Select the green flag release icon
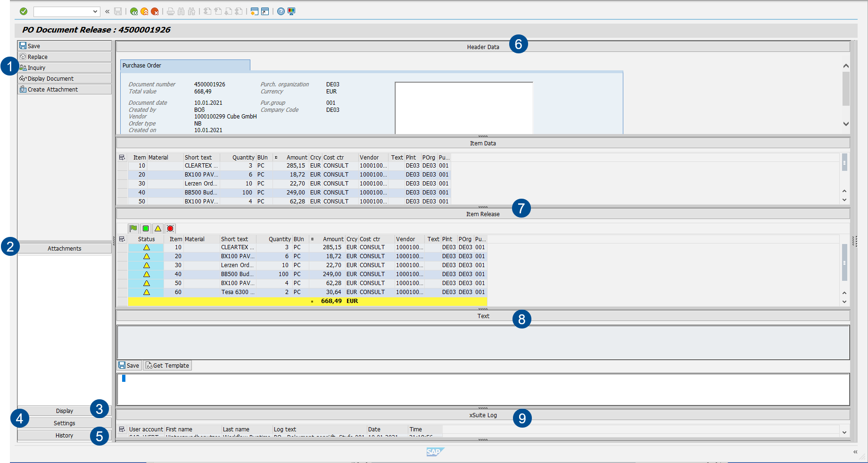Image resolution: width=868 pixels, height=463 pixels. coord(133,228)
